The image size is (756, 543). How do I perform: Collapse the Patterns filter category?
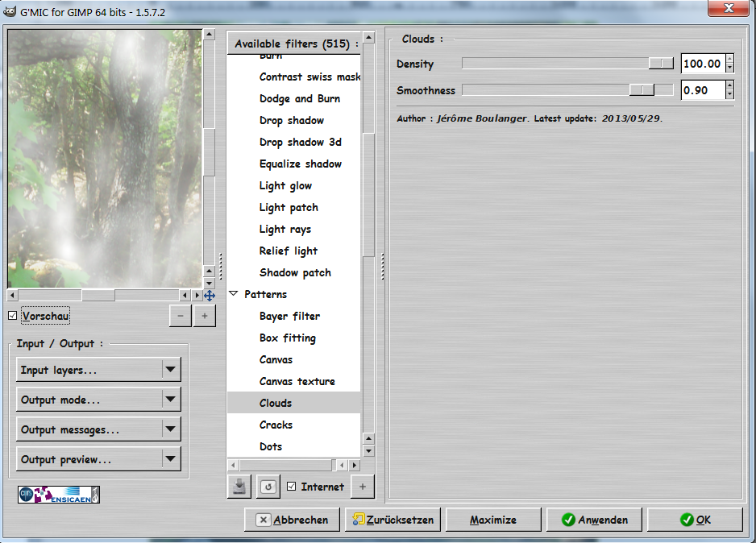tap(234, 293)
